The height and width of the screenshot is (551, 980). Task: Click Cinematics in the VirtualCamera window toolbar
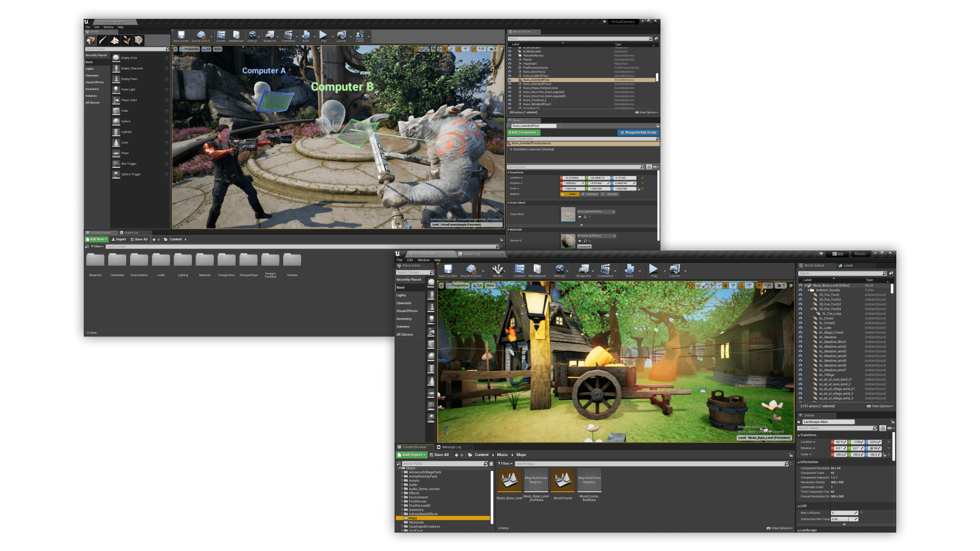pos(288,36)
